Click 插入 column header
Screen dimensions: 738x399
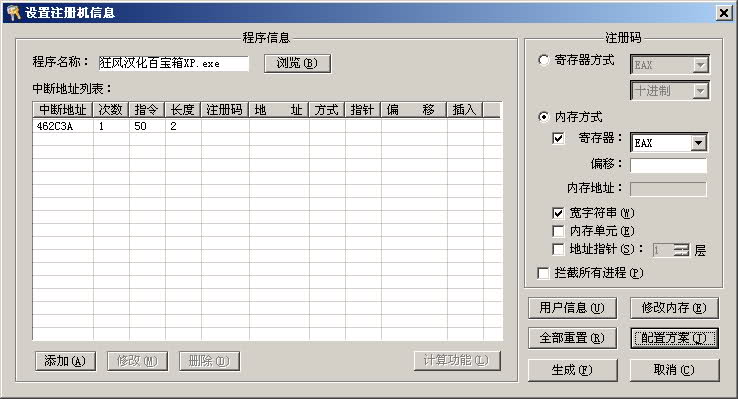465,110
